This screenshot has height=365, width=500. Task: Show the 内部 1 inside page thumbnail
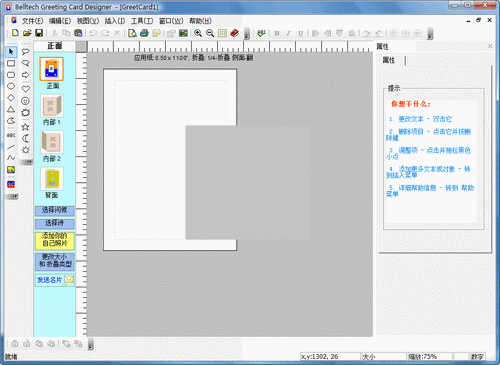pyautogui.click(x=52, y=106)
